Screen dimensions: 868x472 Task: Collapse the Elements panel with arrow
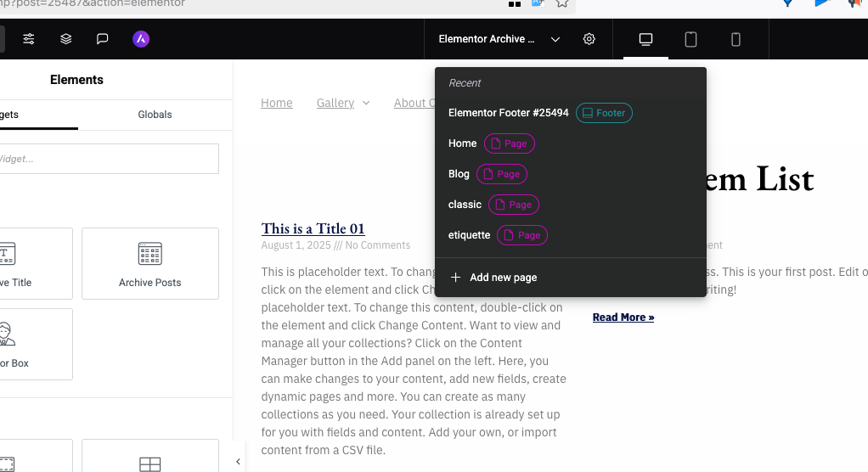238,462
